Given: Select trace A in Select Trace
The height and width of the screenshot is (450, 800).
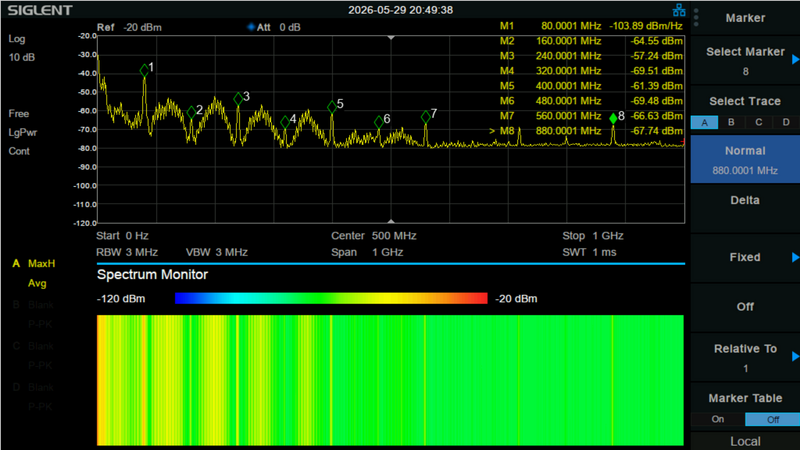Looking at the screenshot, I should [704, 122].
